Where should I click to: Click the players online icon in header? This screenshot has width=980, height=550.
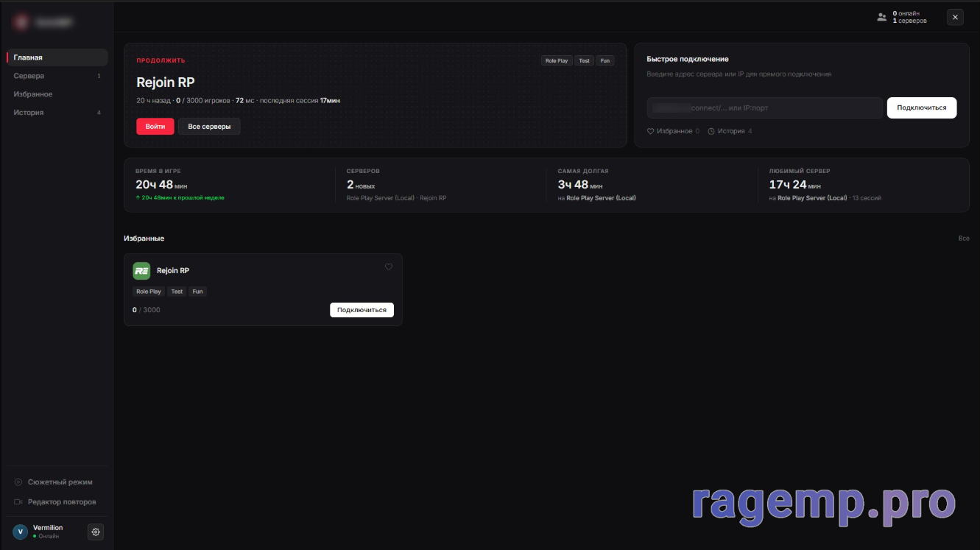tap(881, 17)
